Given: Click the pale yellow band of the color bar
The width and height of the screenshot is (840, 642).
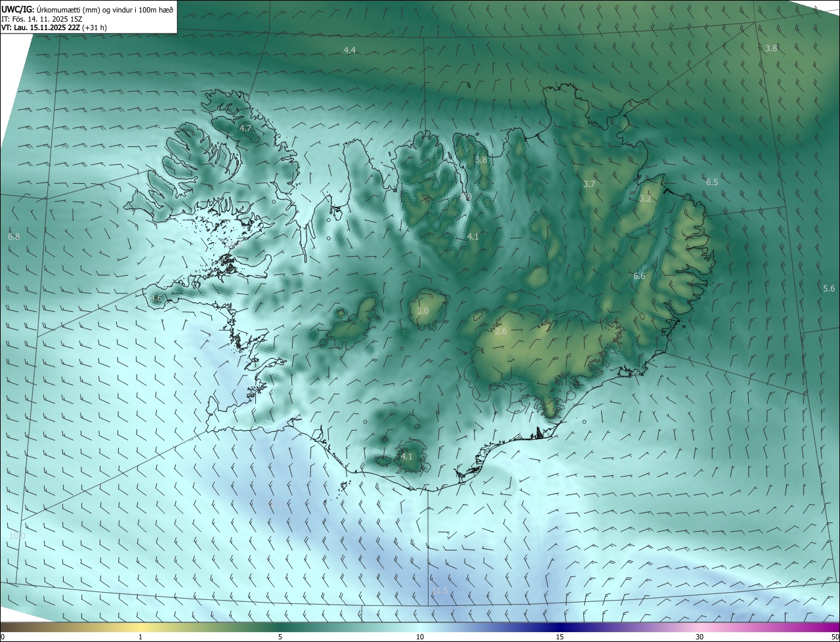Looking at the screenshot, I should pyautogui.click(x=141, y=627).
